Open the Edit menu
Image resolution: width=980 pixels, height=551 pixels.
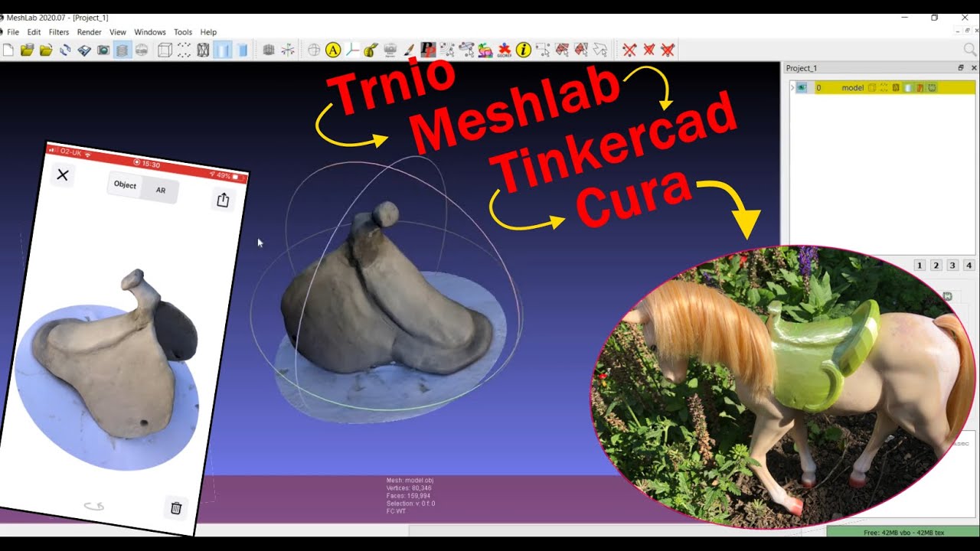[x=34, y=32]
